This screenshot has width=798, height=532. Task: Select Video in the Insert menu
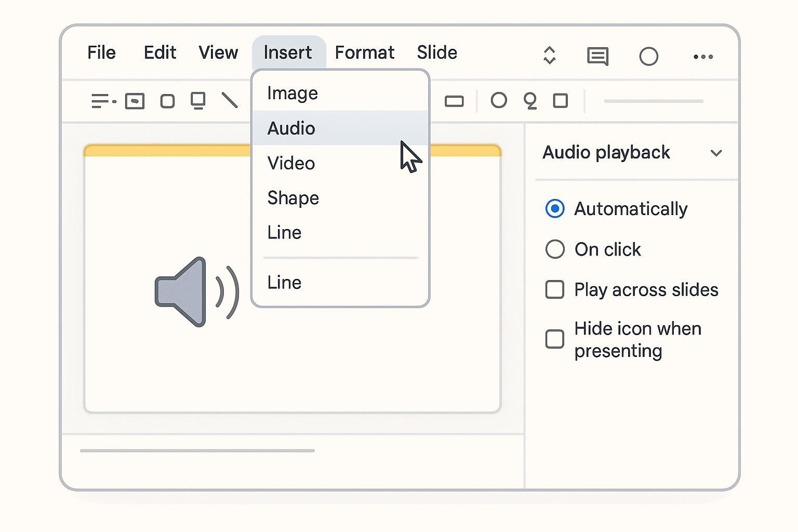(291, 163)
